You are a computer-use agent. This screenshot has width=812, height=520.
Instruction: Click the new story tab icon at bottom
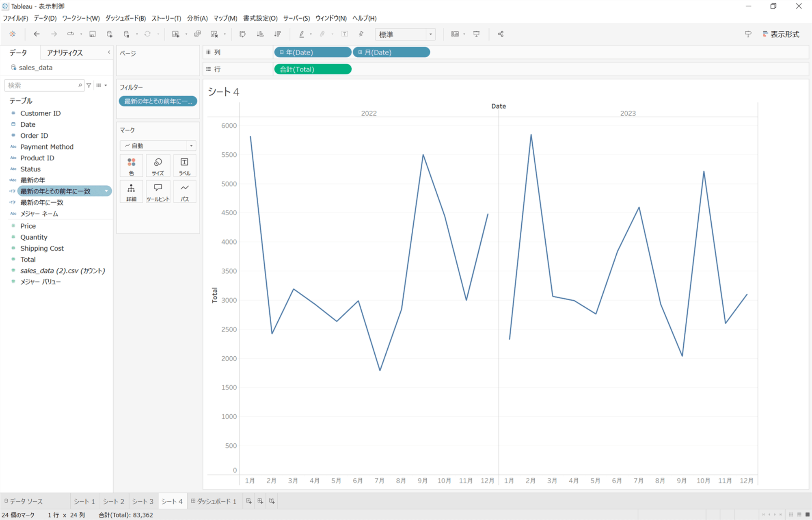(272, 501)
